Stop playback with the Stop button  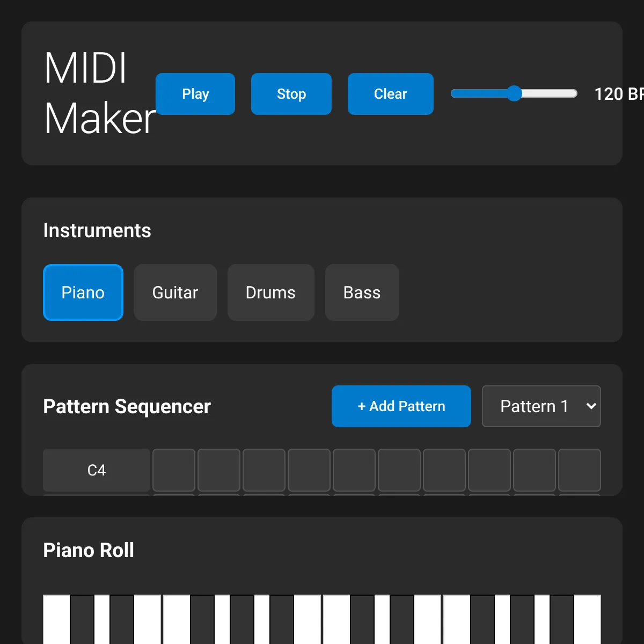pos(291,94)
